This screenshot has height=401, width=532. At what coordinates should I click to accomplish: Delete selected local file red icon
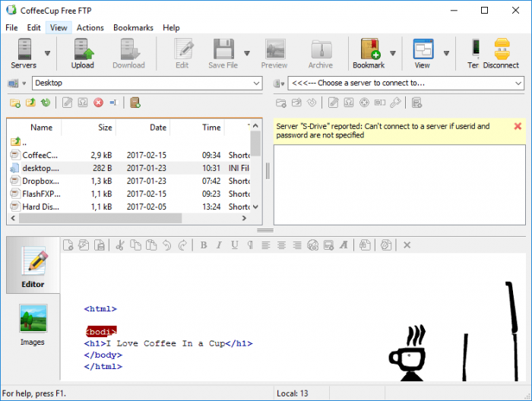tap(98, 103)
